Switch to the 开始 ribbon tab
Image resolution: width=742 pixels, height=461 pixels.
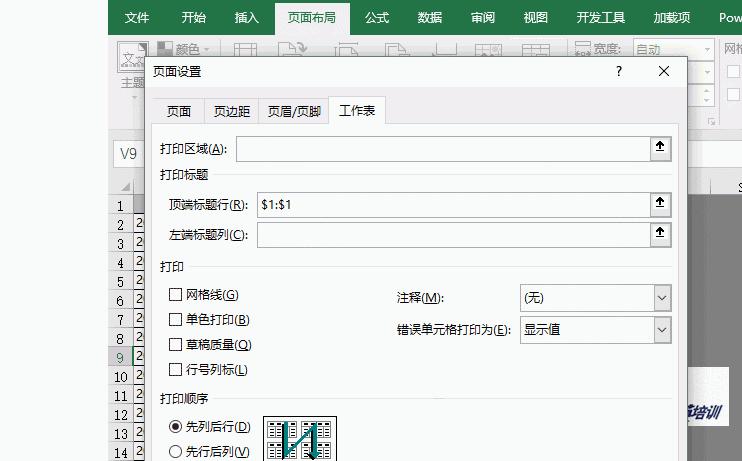194,18
